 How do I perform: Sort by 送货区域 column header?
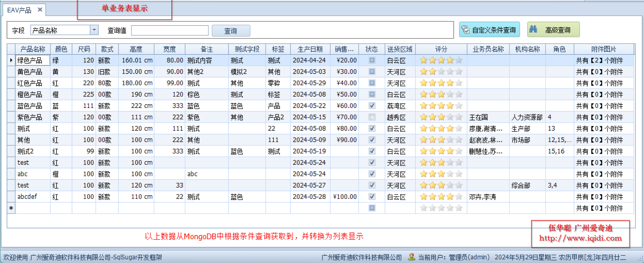[400, 49]
